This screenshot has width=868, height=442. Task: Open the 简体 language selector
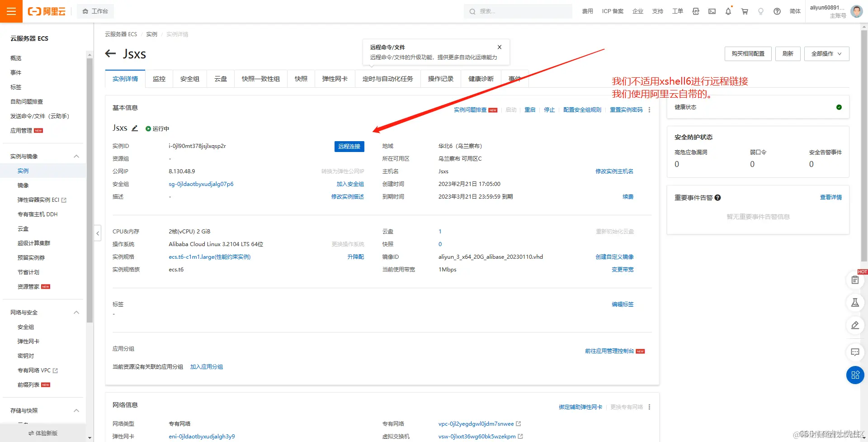(795, 11)
